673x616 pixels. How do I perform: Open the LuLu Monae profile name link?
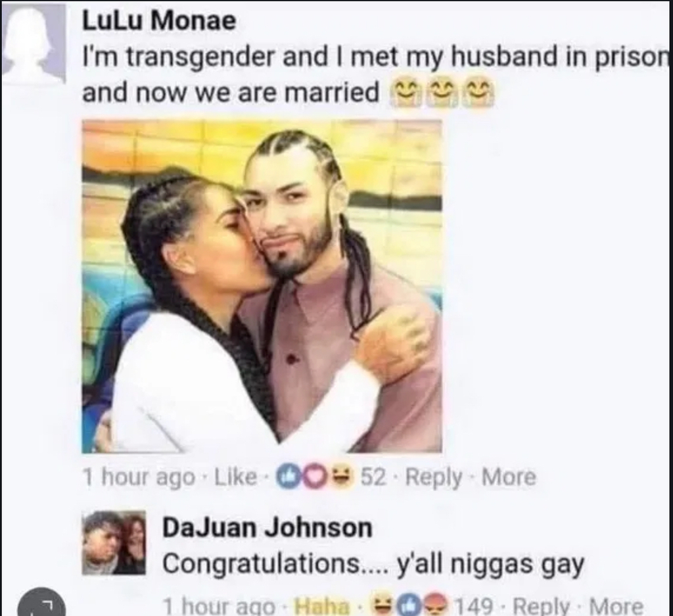[159, 20]
